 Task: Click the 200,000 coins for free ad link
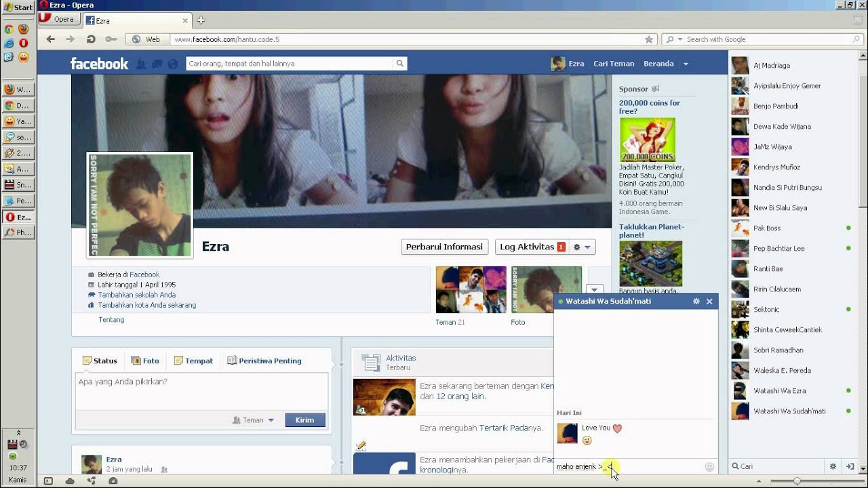click(649, 107)
